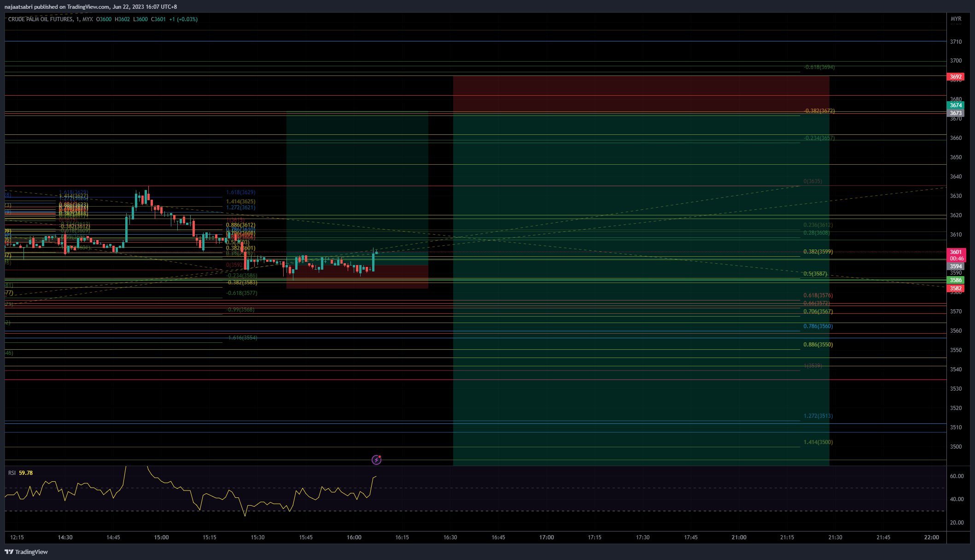Select the RSI 59.78 indicator label

point(20,473)
